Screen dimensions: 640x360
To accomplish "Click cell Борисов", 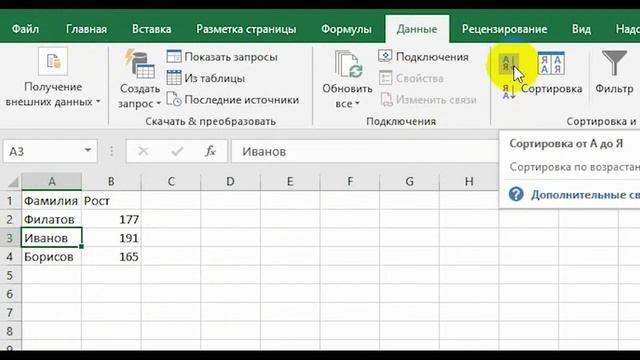I will (52, 257).
